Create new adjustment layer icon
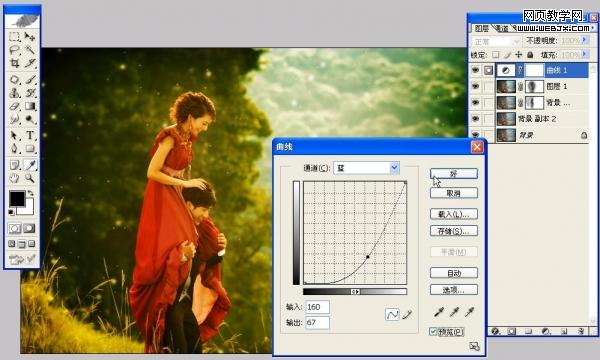 [546, 331]
